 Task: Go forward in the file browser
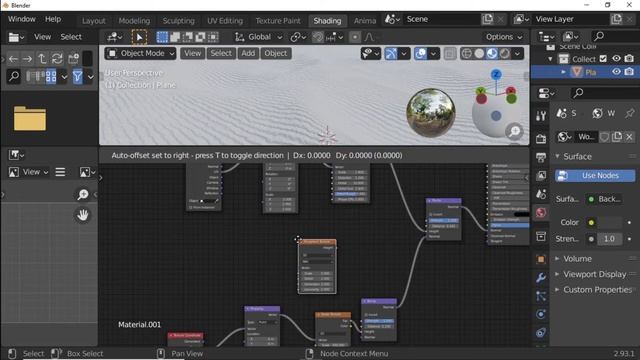pyautogui.click(x=27, y=59)
